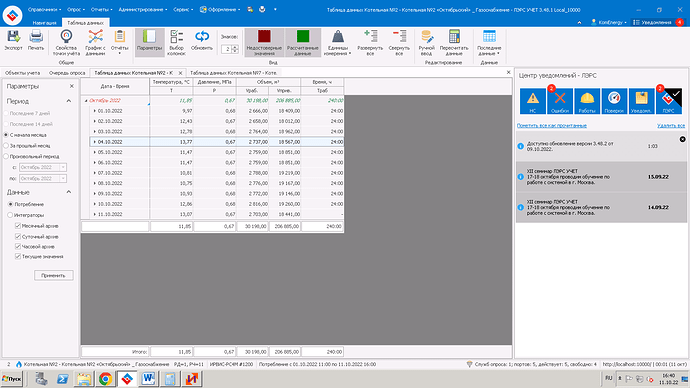Switch to Очередь опроса tab
The height and width of the screenshot is (388, 690).
point(67,73)
